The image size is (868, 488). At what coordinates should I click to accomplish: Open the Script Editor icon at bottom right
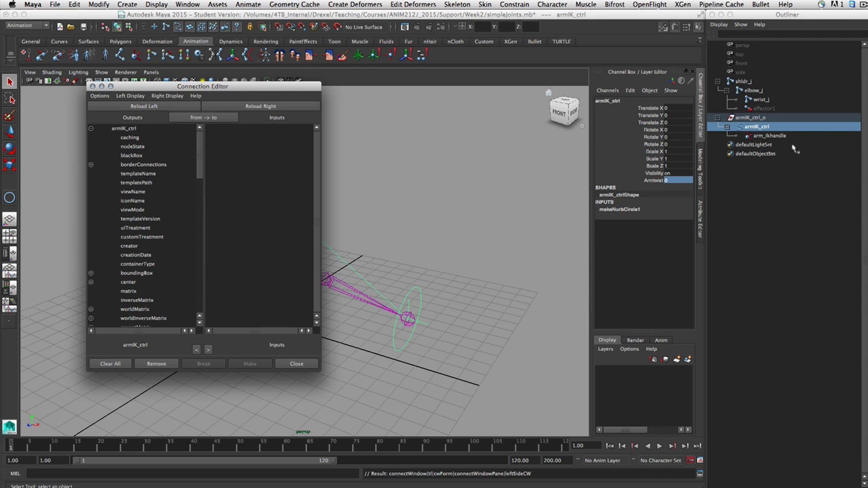tap(700, 474)
